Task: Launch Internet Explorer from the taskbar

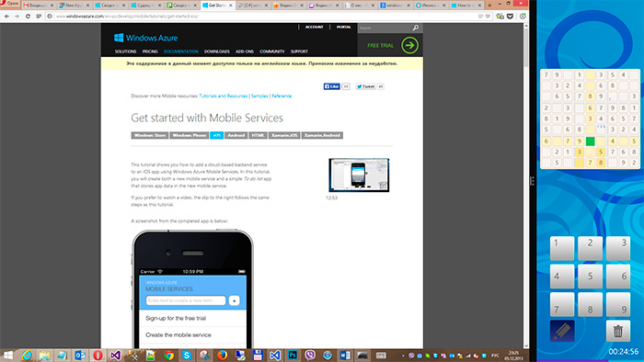Action: [x=27, y=355]
